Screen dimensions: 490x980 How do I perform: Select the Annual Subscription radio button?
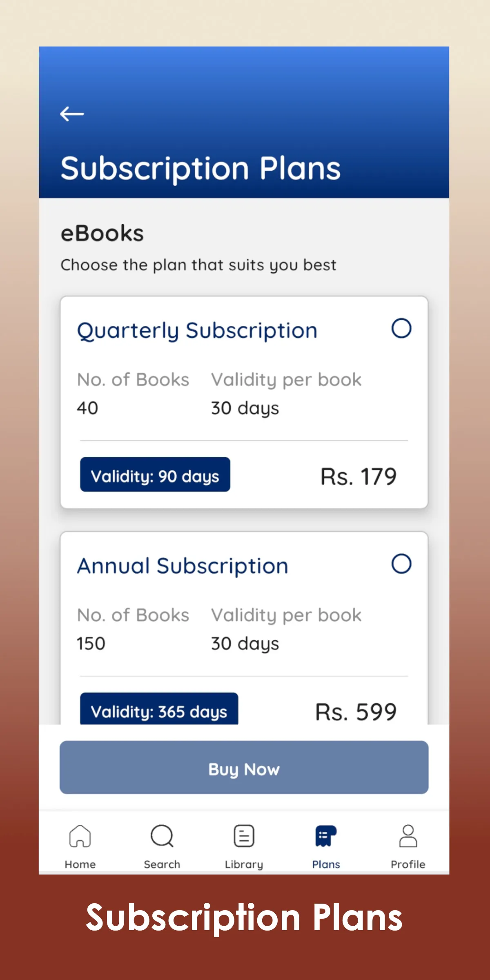(402, 563)
